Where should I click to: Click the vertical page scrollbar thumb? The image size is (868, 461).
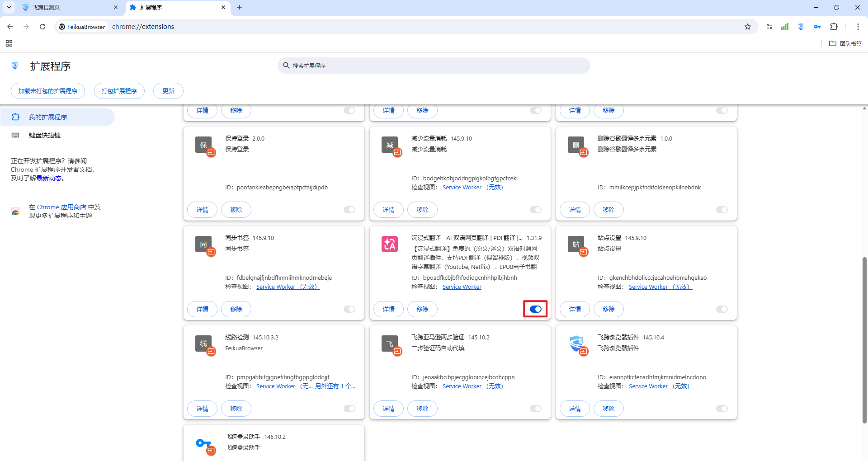tap(864, 340)
